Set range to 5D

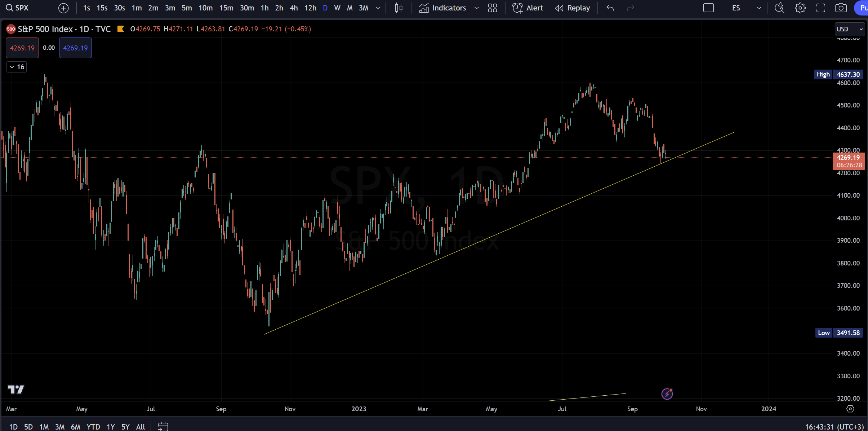28,427
